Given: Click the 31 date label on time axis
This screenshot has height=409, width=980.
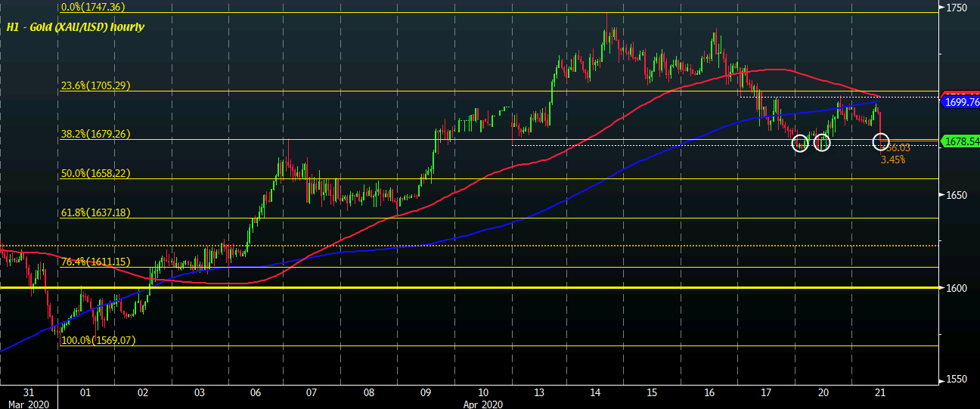Looking at the screenshot, I should click(29, 393).
